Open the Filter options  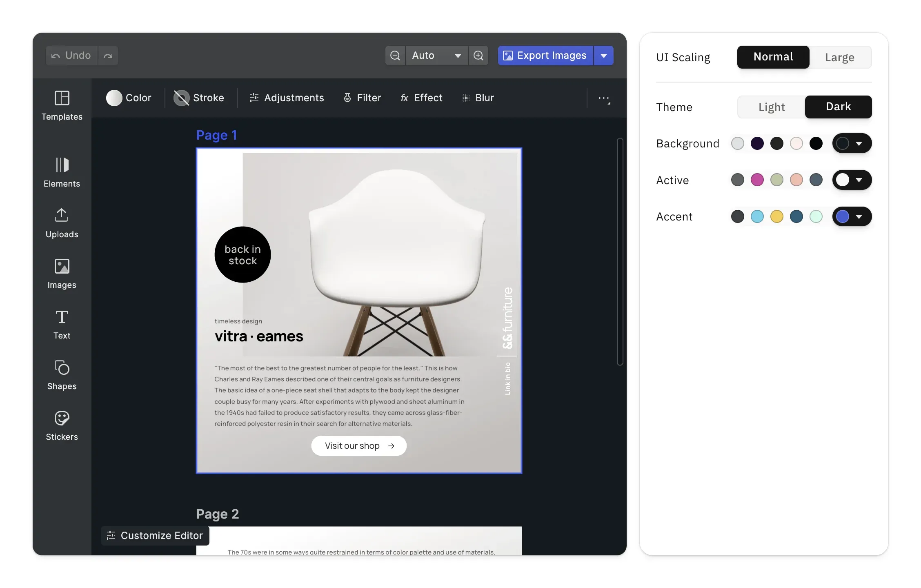(x=363, y=98)
